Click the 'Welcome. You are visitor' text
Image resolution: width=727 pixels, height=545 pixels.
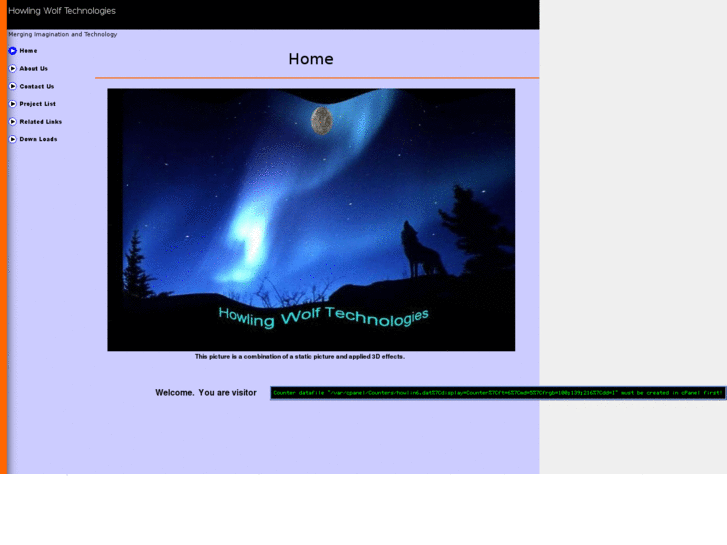coord(206,393)
